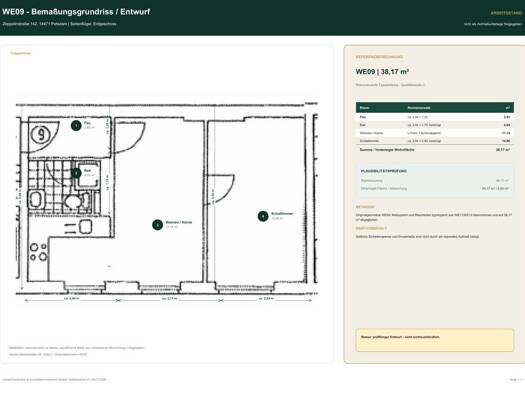Click the Bad room marker number 2
Image resolution: width=525 pixels, height=394 pixels.
[x=76, y=173]
